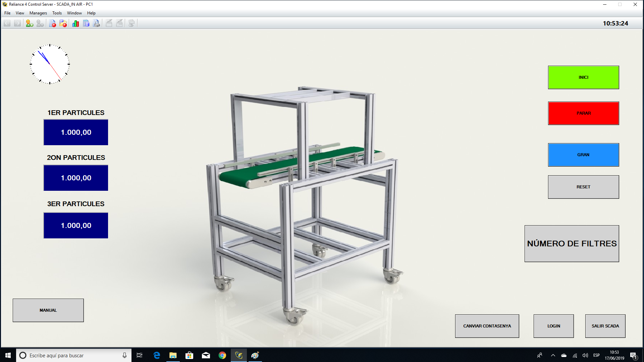Click the 1ER PARTICULES value field
Screen dimensions: 644x362
tap(76, 132)
